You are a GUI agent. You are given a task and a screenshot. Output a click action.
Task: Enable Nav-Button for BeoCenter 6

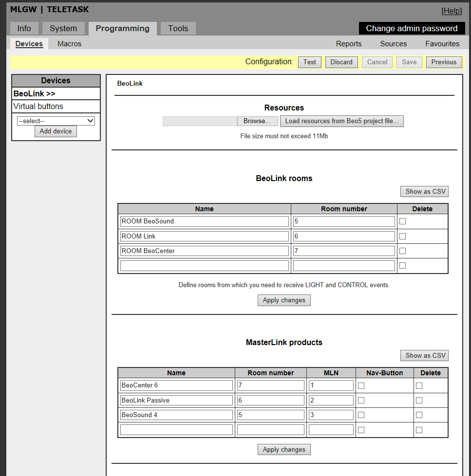(361, 385)
